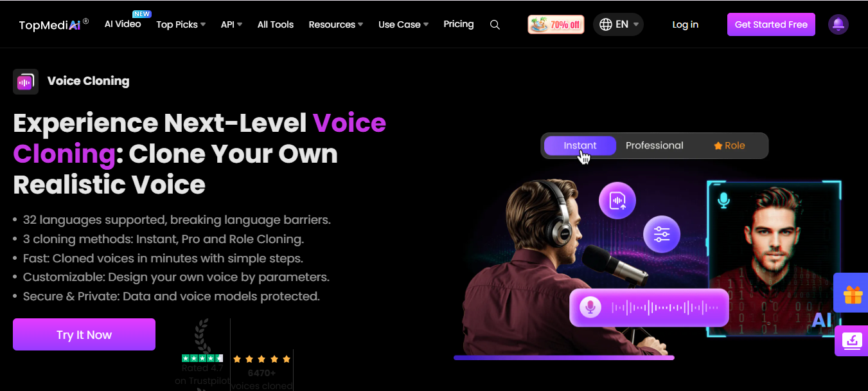Expand the Top Picks dropdown

pyautogui.click(x=181, y=24)
